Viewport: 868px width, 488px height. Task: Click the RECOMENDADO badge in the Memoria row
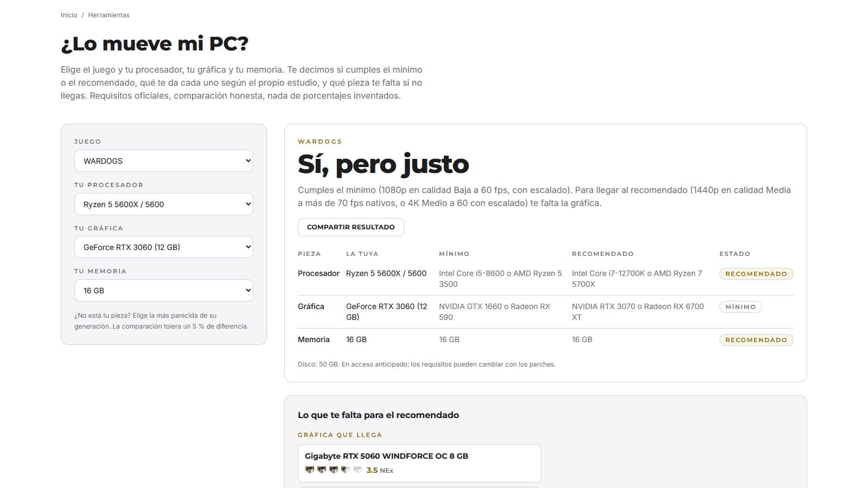click(756, 340)
